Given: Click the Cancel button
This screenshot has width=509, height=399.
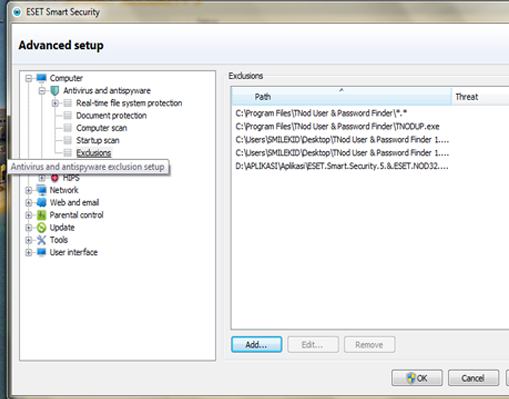Looking at the screenshot, I should [x=473, y=378].
